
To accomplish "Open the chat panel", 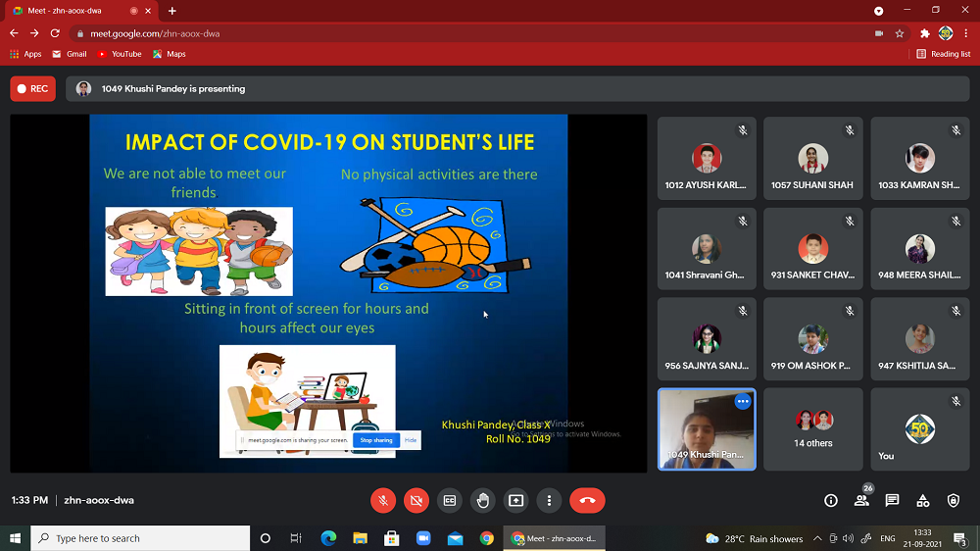I will click(892, 500).
